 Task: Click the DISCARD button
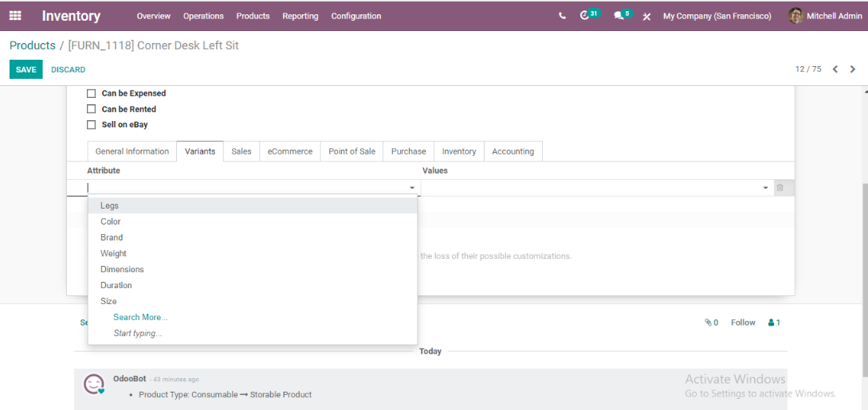68,69
